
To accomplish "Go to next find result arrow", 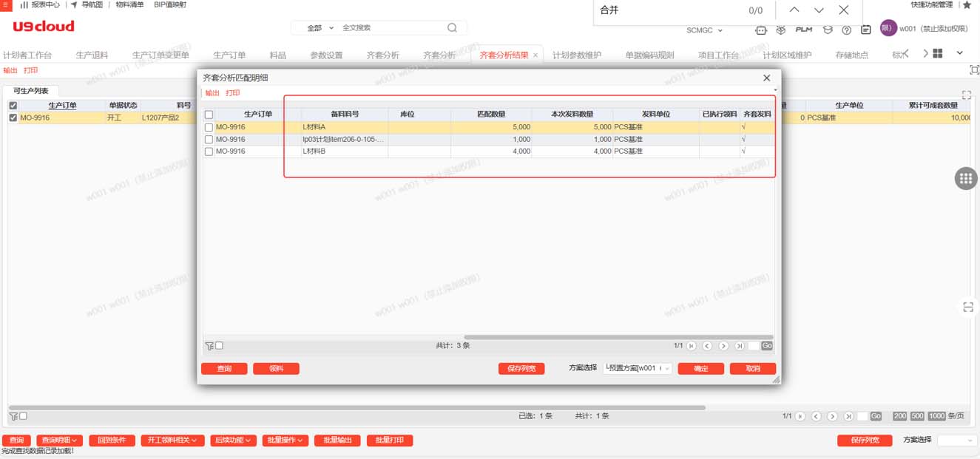I will [819, 10].
